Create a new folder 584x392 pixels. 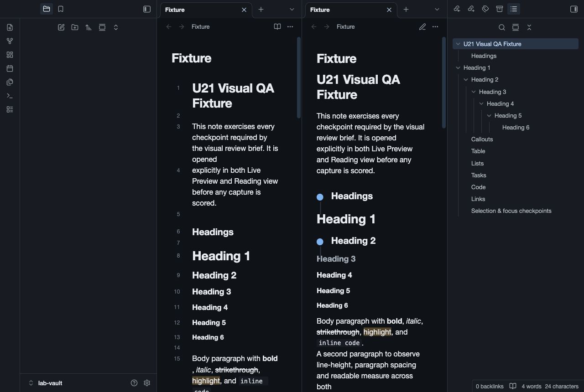point(75,27)
